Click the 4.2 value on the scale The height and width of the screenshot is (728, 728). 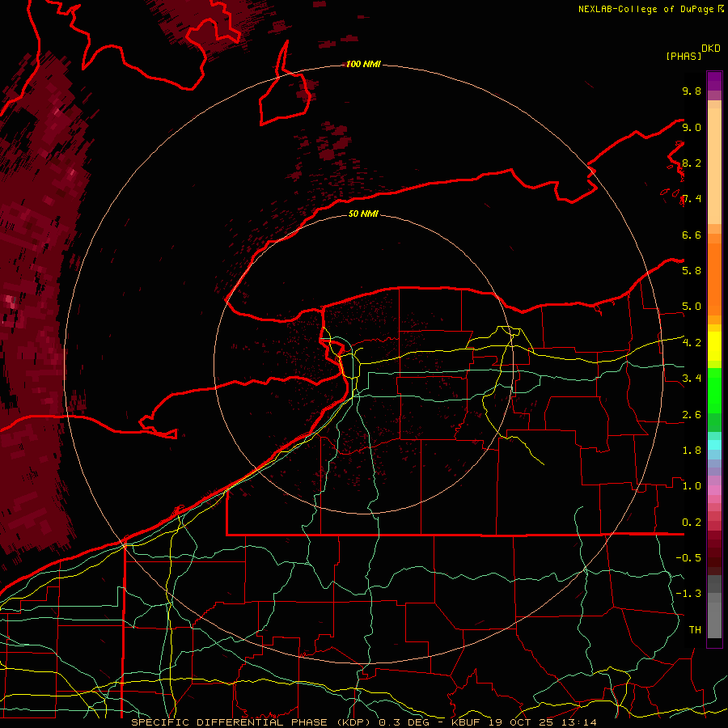[691, 343]
